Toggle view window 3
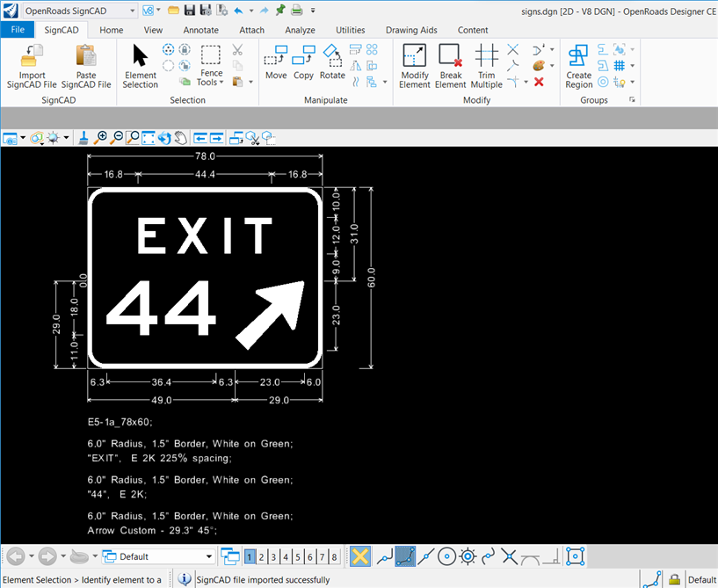The width and height of the screenshot is (718, 588). (273, 557)
